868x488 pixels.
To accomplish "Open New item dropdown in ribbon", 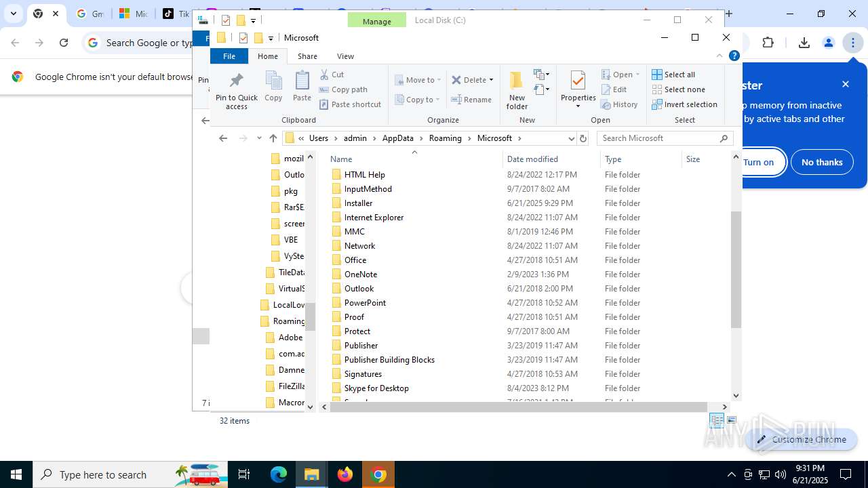I will click(x=542, y=75).
